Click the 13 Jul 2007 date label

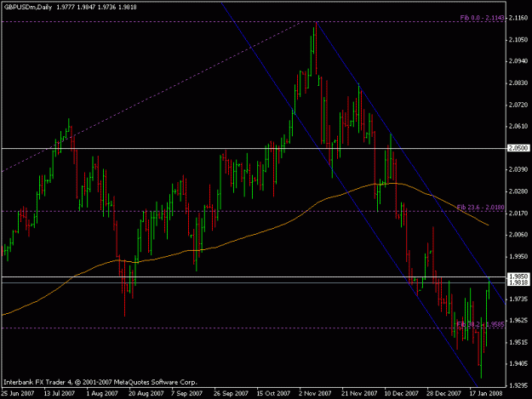pyautogui.click(x=60, y=393)
